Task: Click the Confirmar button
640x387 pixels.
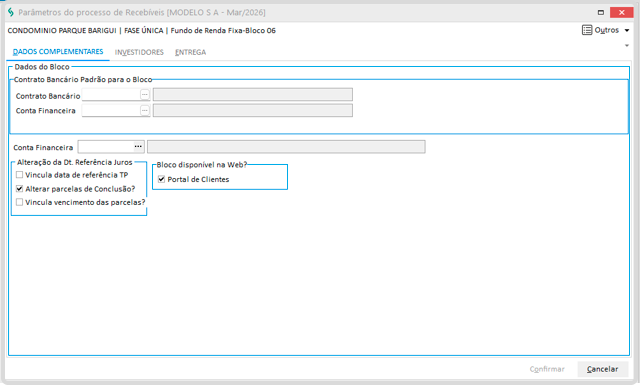Action: click(x=547, y=369)
